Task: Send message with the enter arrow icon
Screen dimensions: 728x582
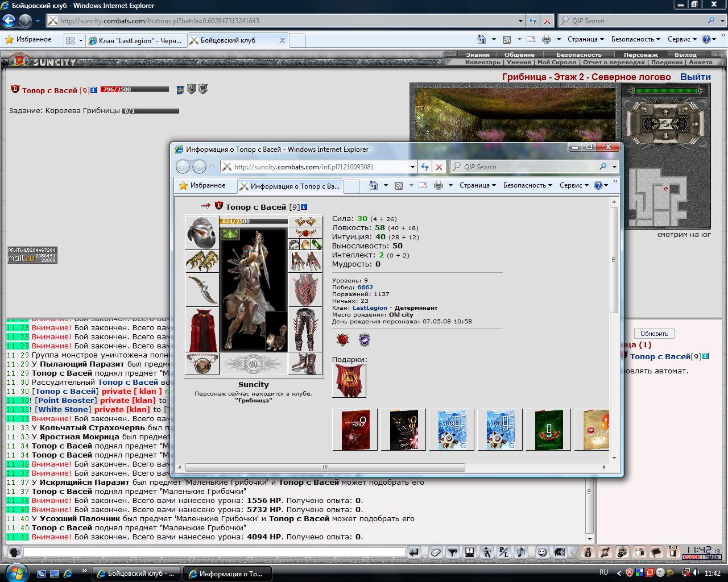Action: 414,552
